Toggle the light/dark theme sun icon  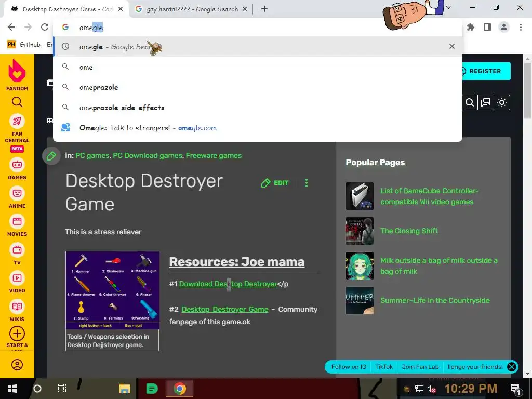502,102
